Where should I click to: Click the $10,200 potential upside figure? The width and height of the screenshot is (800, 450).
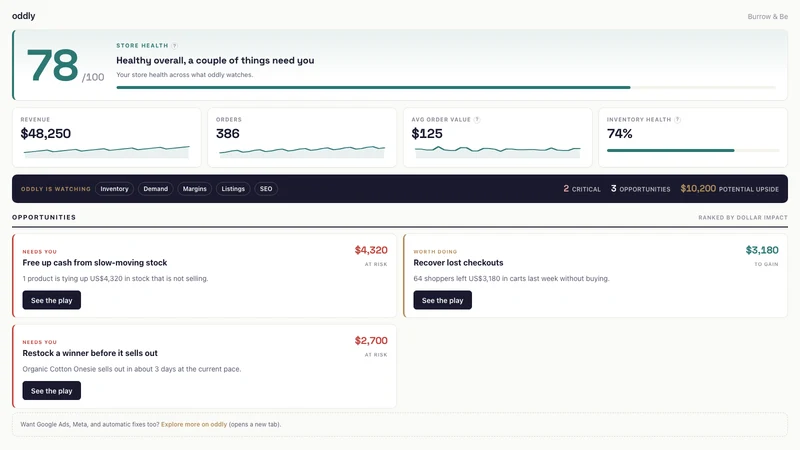point(698,189)
